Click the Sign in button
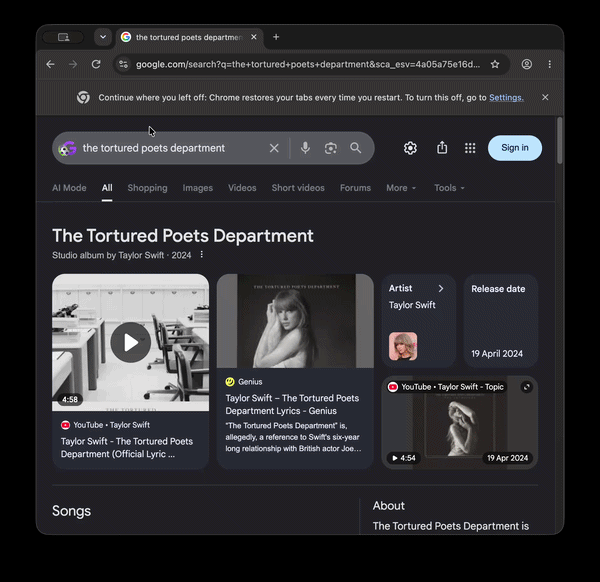Image resolution: width=600 pixels, height=582 pixels. 515,148
